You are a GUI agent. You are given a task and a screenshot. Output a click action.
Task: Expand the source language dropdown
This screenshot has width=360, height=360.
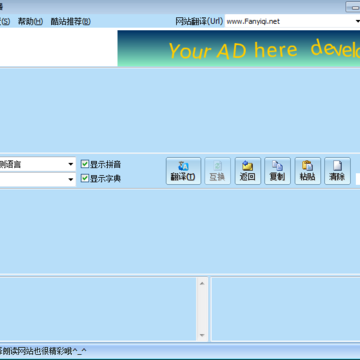click(71, 164)
